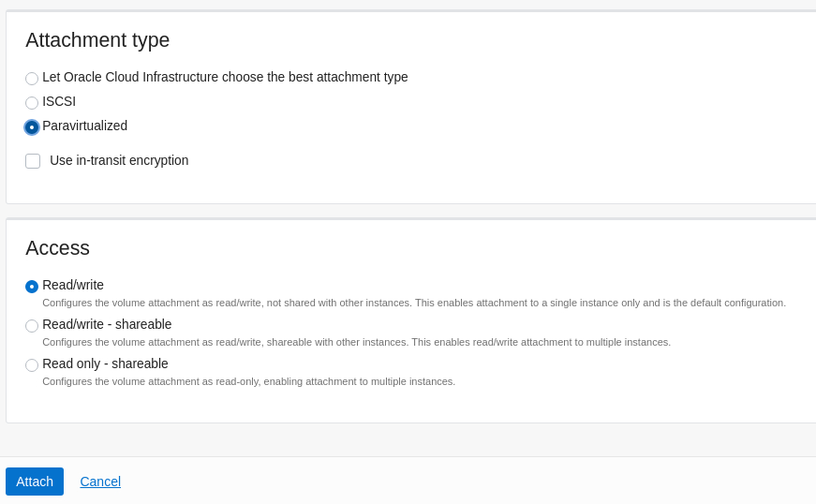Image resolution: width=816 pixels, height=504 pixels.
Task: Select Read only - shareable access option
Action: tap(32, 365)
